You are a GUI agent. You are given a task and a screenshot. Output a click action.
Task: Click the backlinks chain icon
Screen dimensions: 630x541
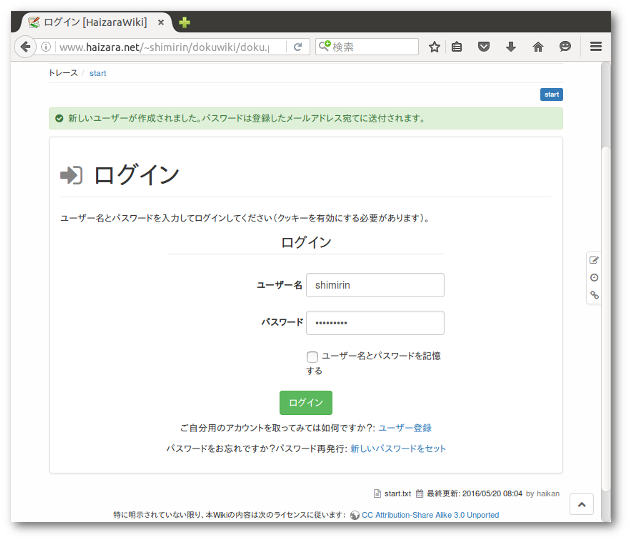coord(594,295)
